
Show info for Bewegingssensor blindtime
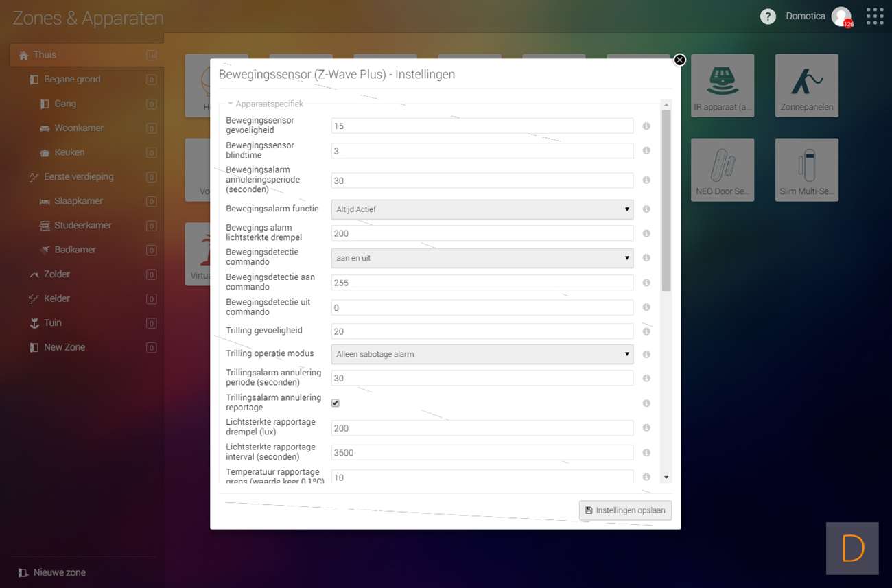click(x=646, y=151)
